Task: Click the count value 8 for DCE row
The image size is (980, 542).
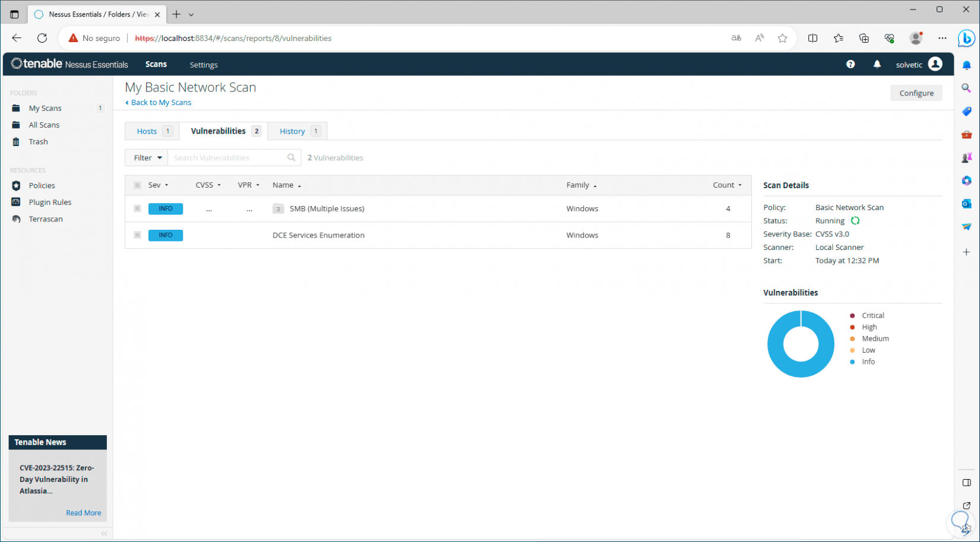Action: point(728,235)
